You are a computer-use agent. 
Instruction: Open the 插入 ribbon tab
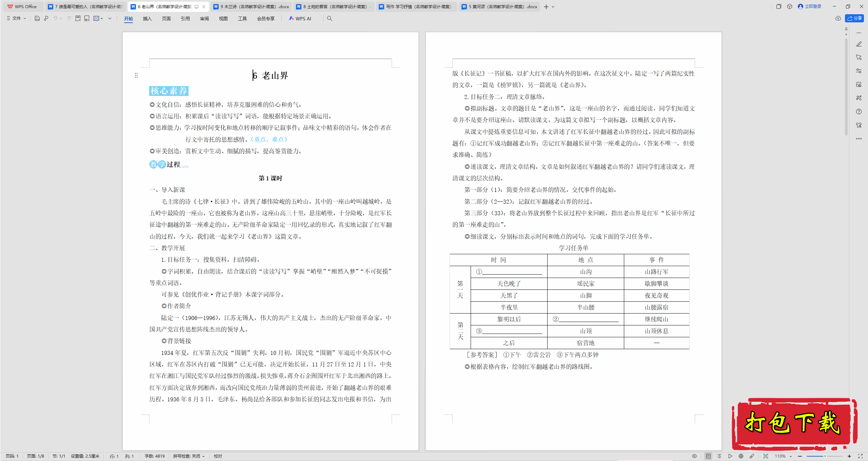pyautogui.click(x=147, y=19)
